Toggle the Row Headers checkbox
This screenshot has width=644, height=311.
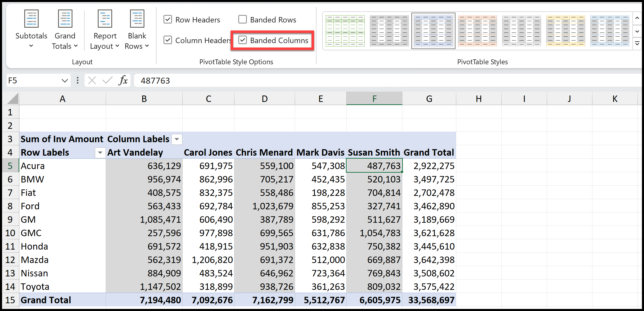(x=168, y=19)
